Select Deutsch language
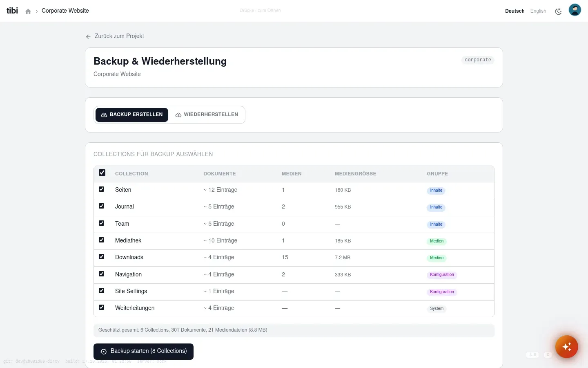This screenshot has width=588, height=368. pyautogui.click(x=515, y=11)
